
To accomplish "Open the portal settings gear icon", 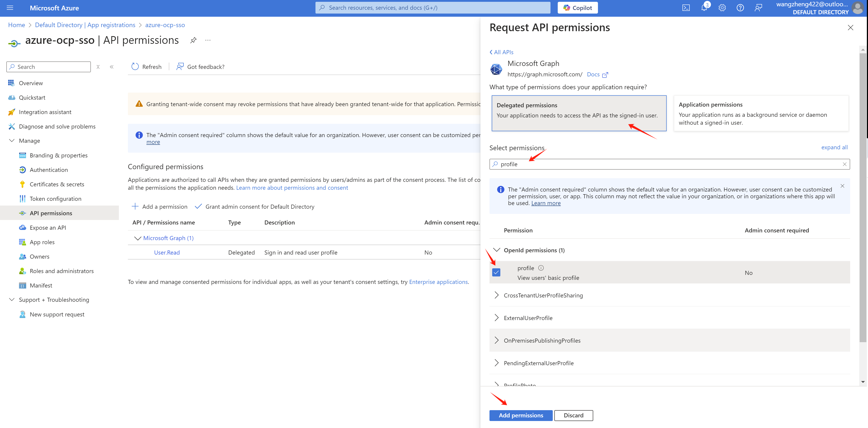I will (x=722, y=8).
